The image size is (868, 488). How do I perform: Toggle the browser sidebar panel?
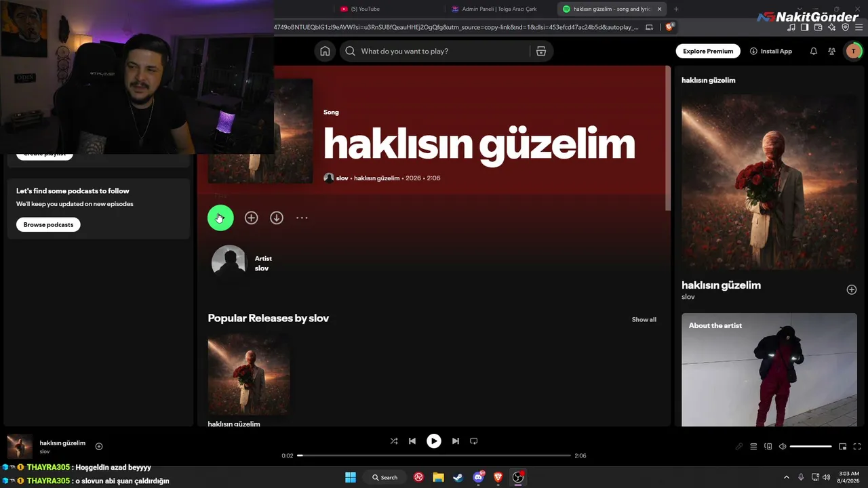coord(805,28)
